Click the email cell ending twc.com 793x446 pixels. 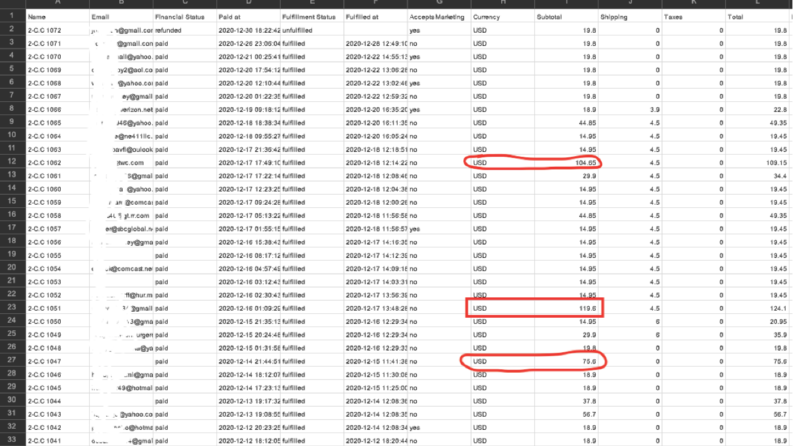pos(121,163)
